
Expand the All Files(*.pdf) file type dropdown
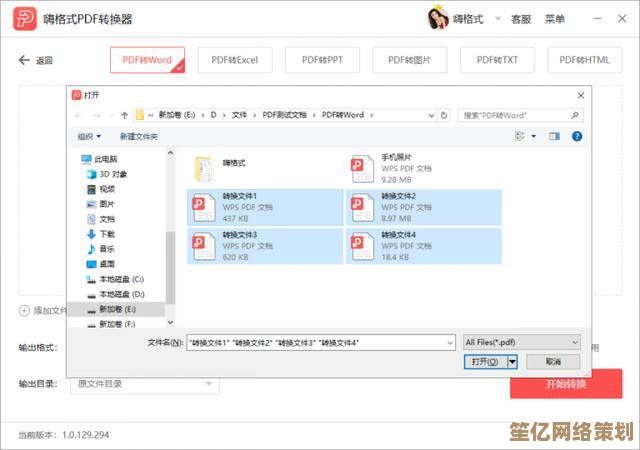point(522,342)
